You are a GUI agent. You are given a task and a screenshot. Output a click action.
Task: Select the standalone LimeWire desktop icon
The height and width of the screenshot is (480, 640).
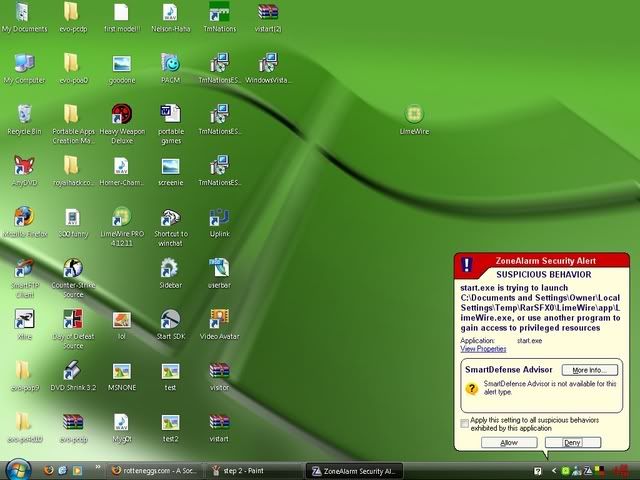pyautogui.click(x=414, y=119)
